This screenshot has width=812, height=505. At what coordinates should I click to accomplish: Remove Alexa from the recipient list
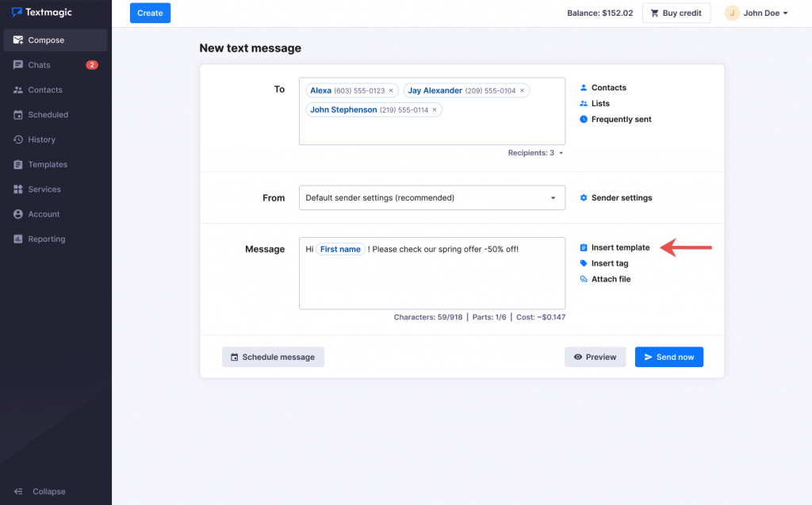[389, 90]
